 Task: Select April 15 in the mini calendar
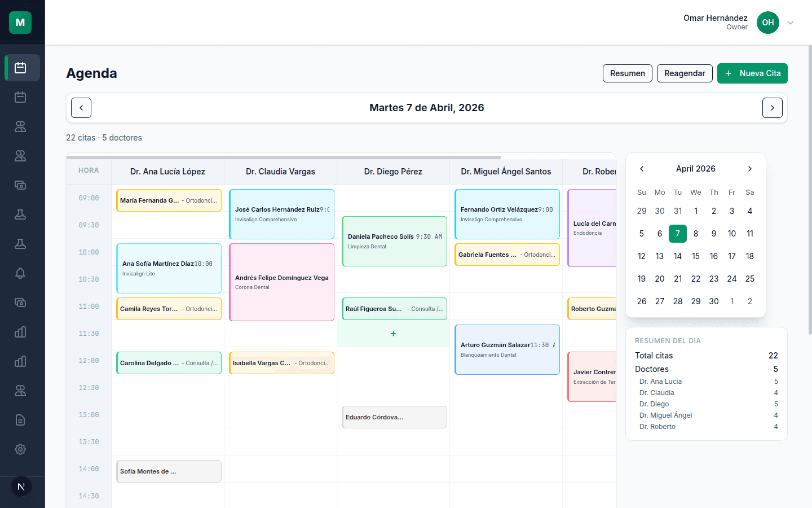coord(695,256)
